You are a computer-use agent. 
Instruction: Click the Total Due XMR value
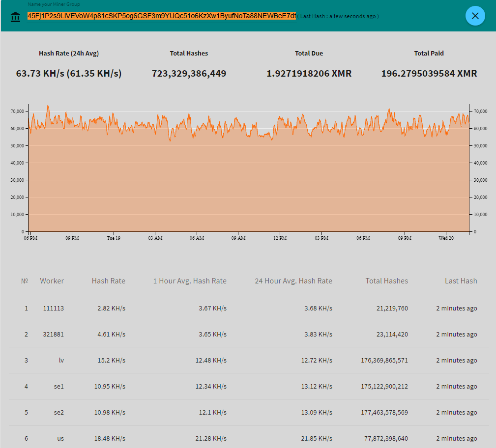[309, 74]
